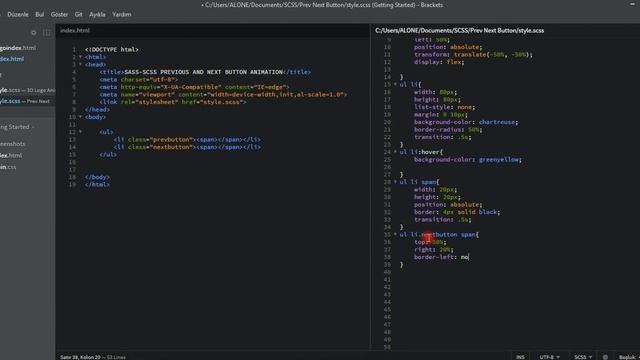Fold the 'ul li span{' rule on line 28
The height and width of the screenshot is (360, 640).
[395, 182]
